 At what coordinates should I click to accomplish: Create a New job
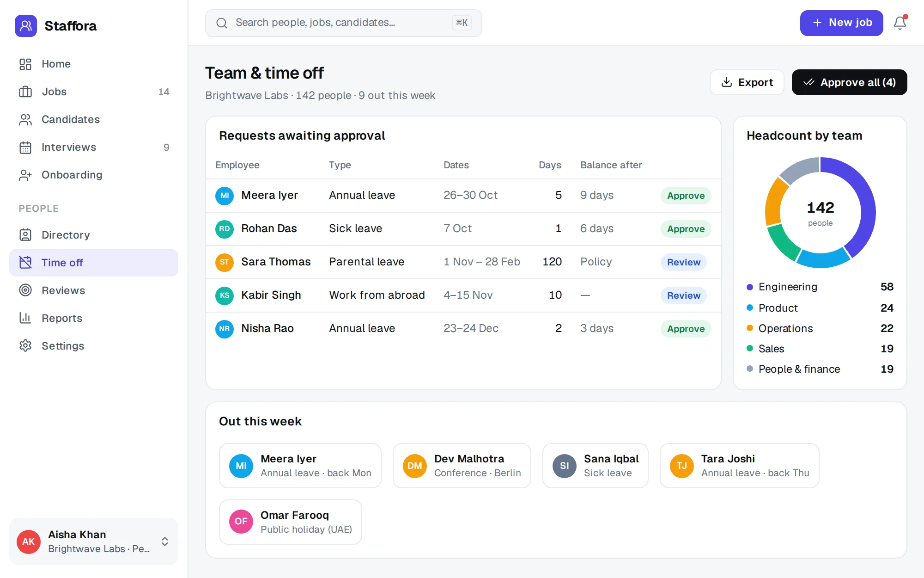841,23
